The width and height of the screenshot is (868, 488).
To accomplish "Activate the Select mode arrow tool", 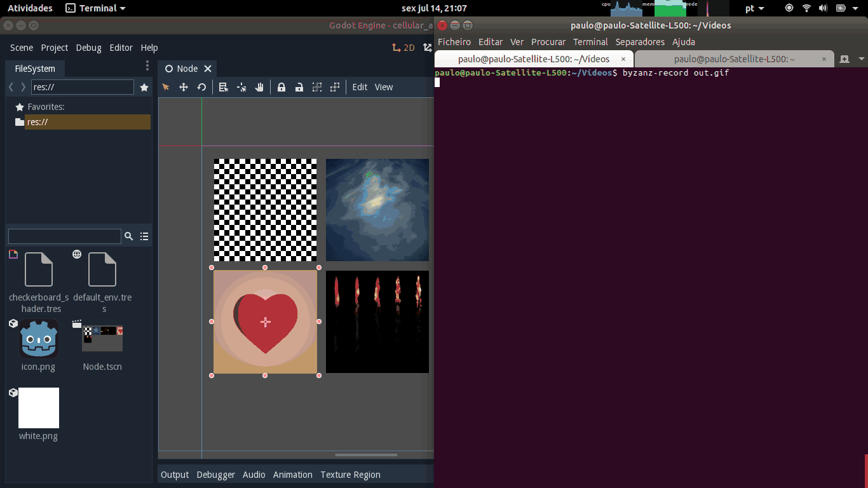I will [166, 87].
